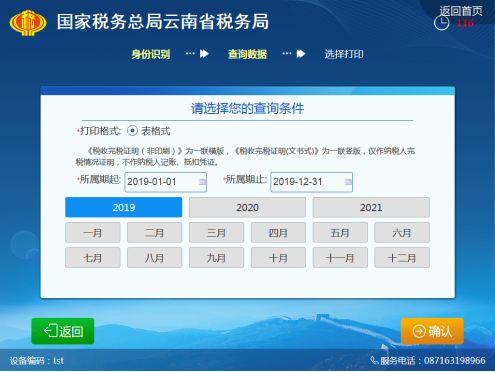This screenshot has width=495, height=372.
Task: Click arrow icon after 查询数据 step
Action: click(x=301, y=54)
